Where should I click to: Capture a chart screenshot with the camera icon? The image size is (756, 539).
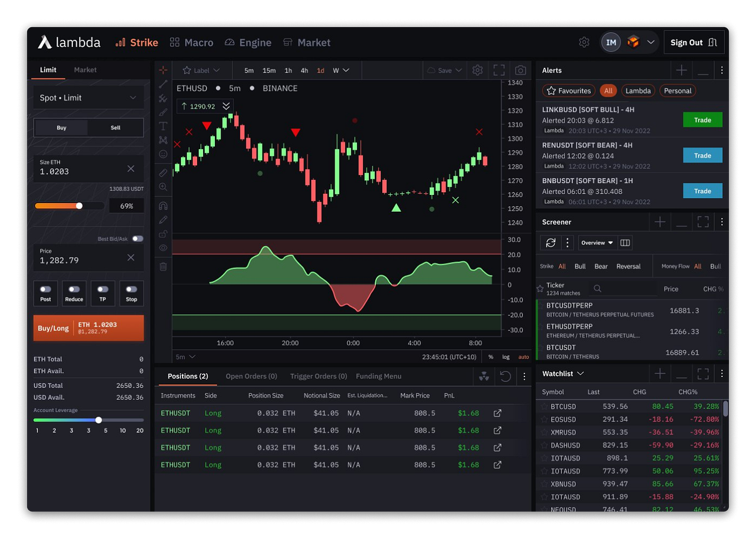pos(520,70)
